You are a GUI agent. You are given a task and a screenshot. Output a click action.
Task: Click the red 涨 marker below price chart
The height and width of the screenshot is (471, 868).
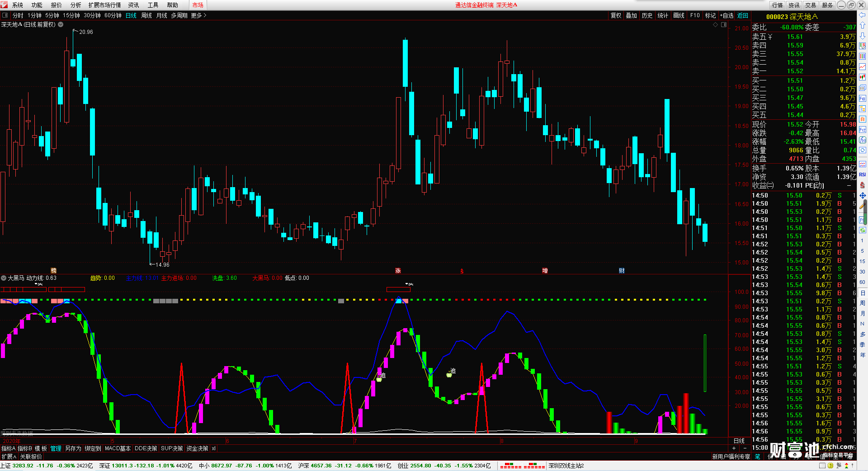398,271
